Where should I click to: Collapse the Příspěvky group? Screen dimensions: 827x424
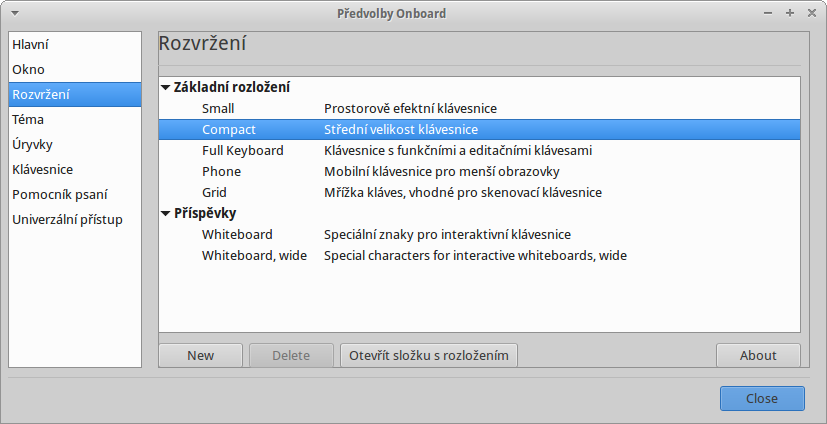[166, 214]
